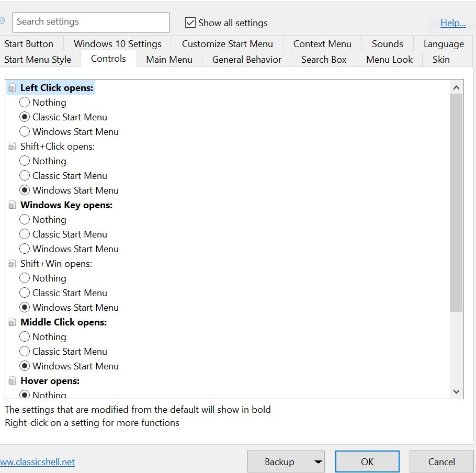
Task: Choose Classic Start Menu for Windows Key
Action: pos(25,234)
